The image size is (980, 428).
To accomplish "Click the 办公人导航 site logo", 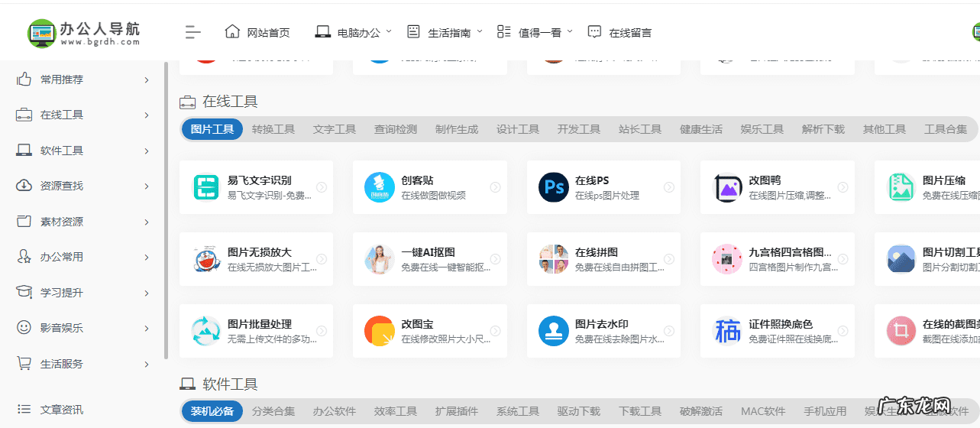I will 83,33.
